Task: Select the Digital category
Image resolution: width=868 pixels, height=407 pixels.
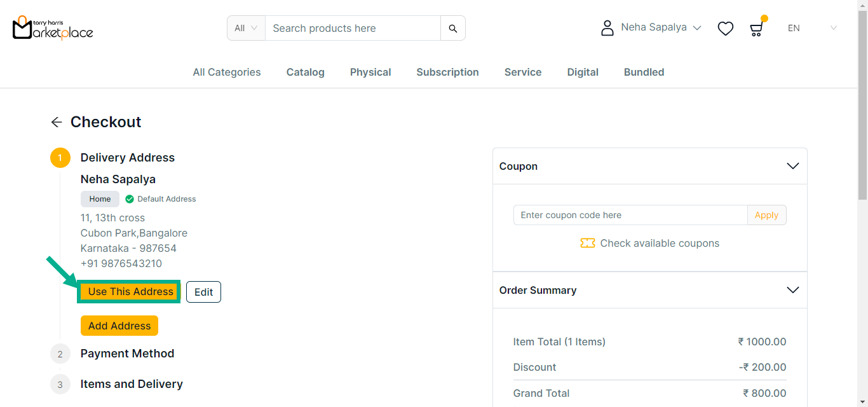Action: 583,72
